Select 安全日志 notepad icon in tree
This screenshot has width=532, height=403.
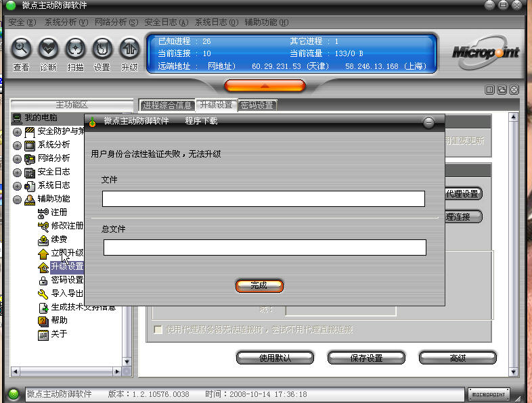click(x=30, y=173)
